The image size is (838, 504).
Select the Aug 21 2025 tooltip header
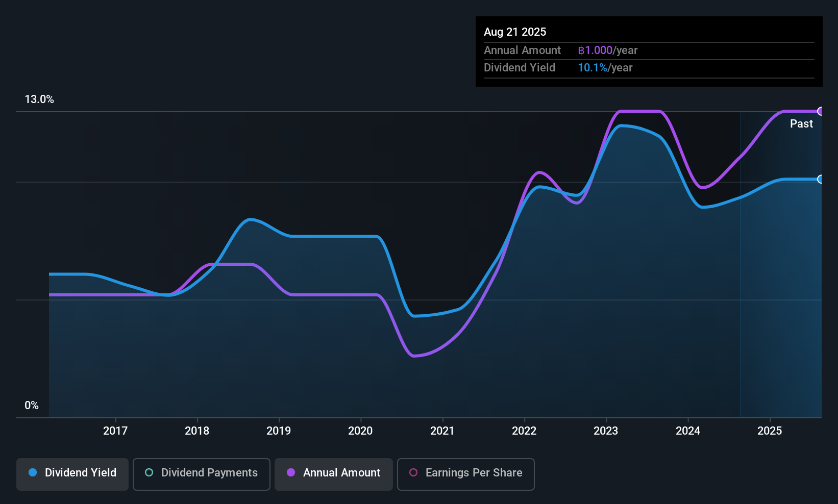pos(515,32)
